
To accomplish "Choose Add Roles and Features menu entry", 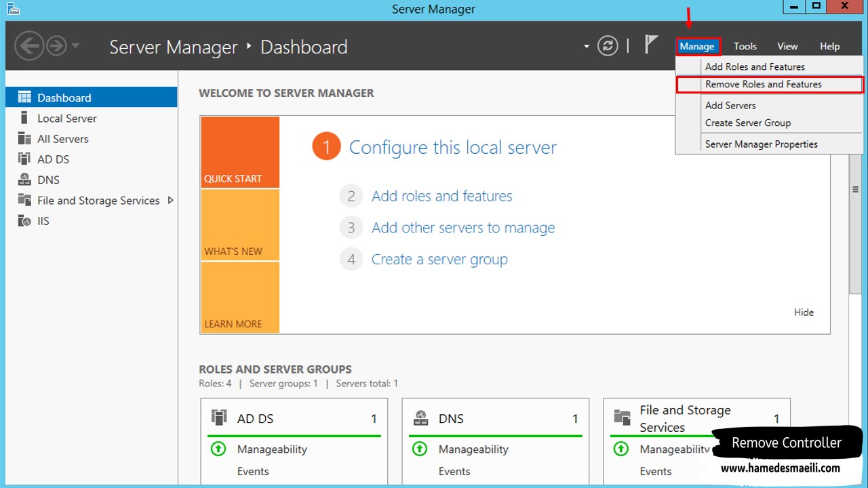I will coord(769,66).
